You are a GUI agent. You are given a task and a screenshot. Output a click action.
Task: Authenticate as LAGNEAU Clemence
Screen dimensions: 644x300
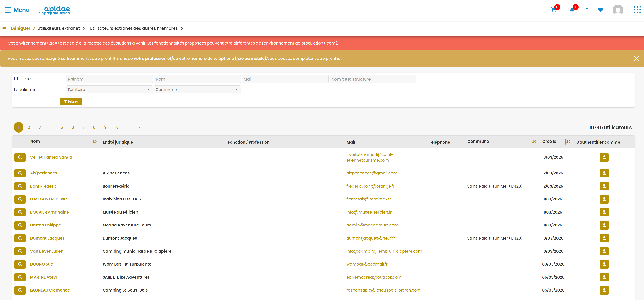click(x=604, y=290)
